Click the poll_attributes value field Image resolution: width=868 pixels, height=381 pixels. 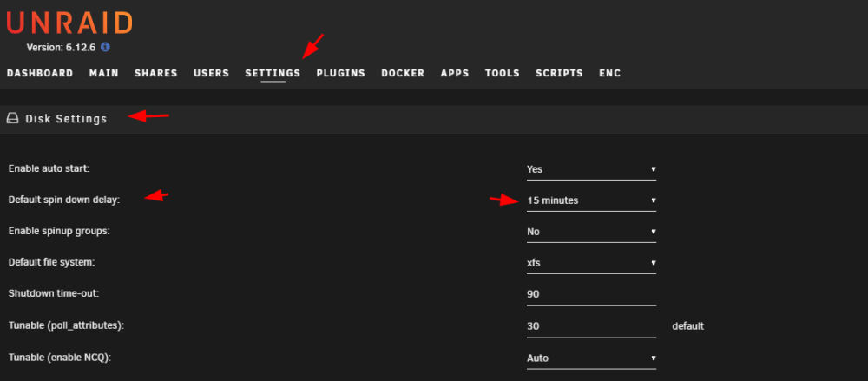point(591,326)
